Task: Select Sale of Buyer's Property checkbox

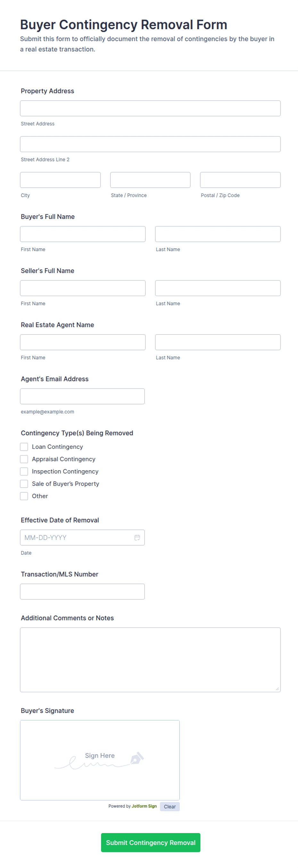Action: pyautogui.click(x=24, y=483)
